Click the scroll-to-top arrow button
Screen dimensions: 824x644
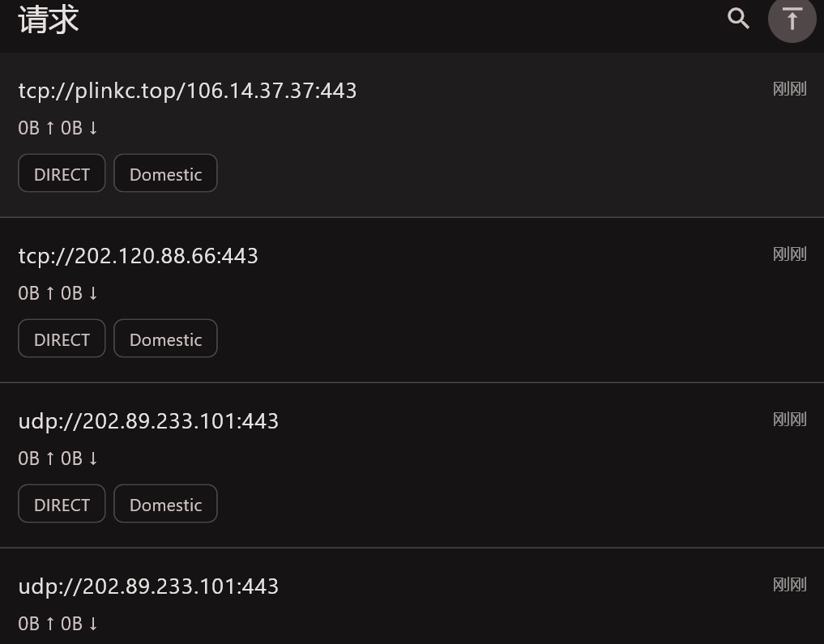point(792,19)
